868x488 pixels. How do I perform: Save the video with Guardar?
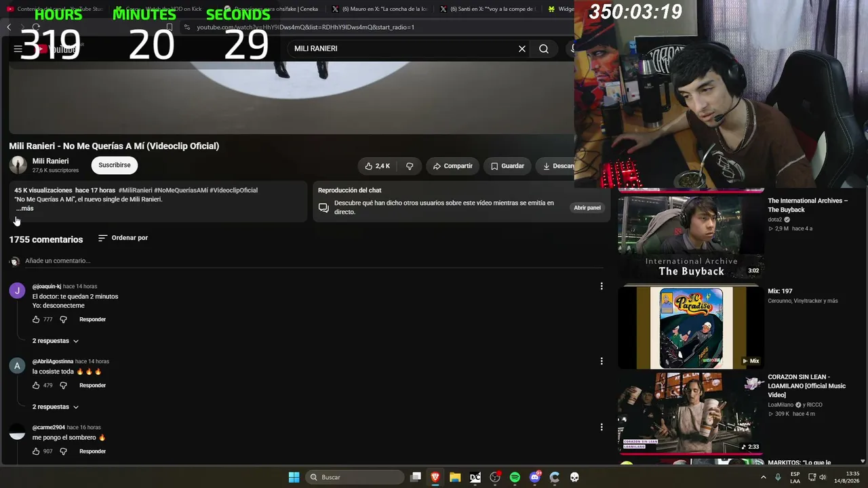pyautogui.click(x=507, y=166)
